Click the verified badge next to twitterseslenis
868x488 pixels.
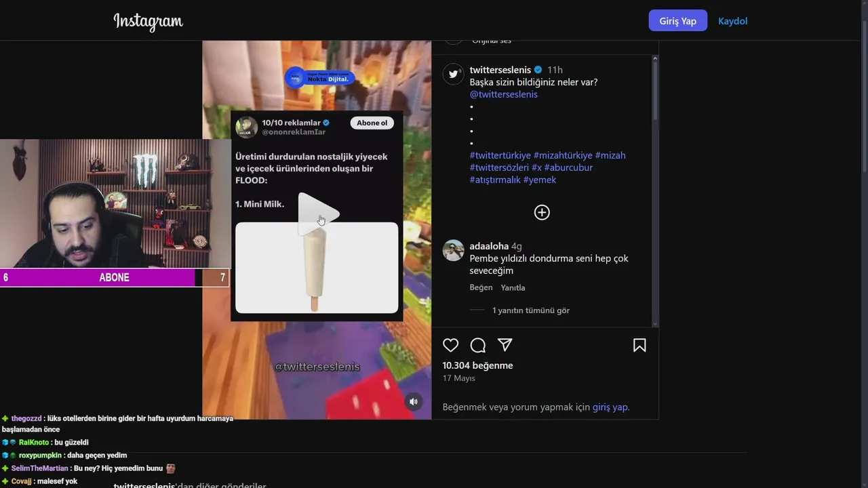pyautogui.click(x=538, y=70)
